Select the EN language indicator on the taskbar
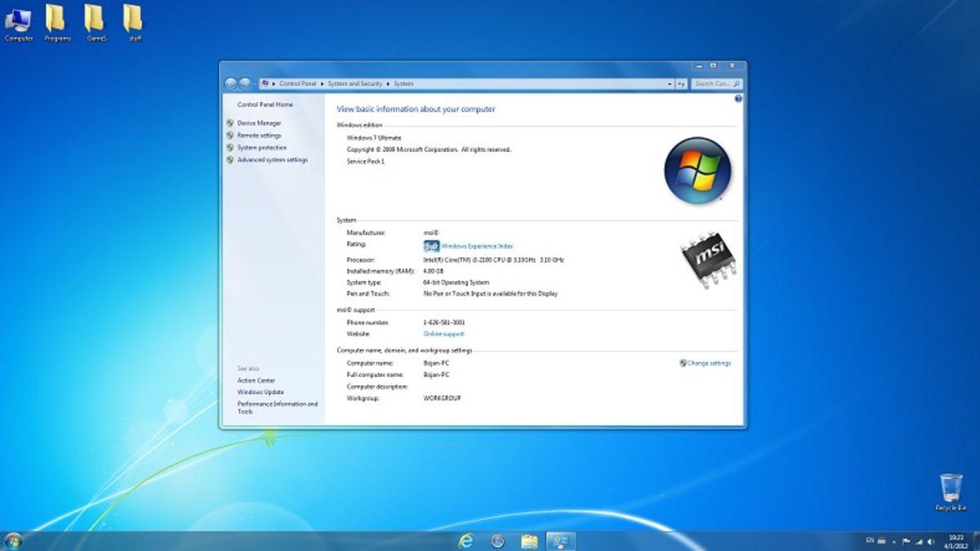This screenshot has height=551, width=980. [871, 540]
